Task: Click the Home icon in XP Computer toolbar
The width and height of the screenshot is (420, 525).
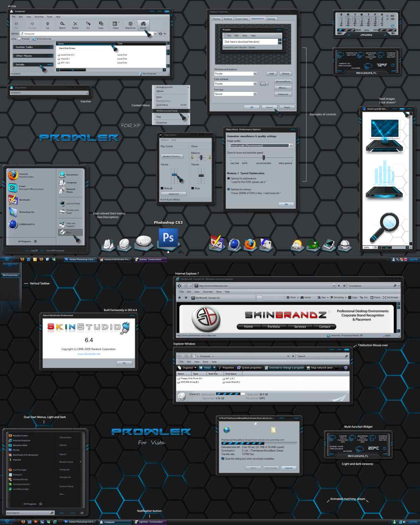Action: pyautogui.click(x=143, y=24)
